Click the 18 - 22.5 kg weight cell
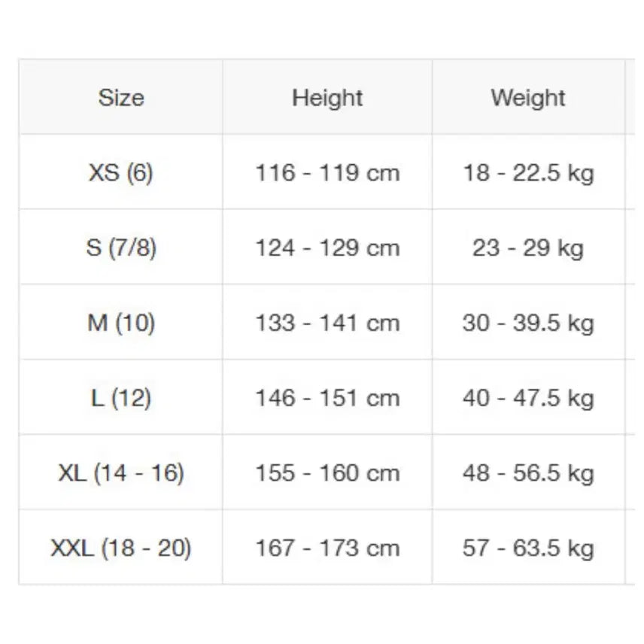Screen dimensions: 644x644 click(x=528, y=173)
